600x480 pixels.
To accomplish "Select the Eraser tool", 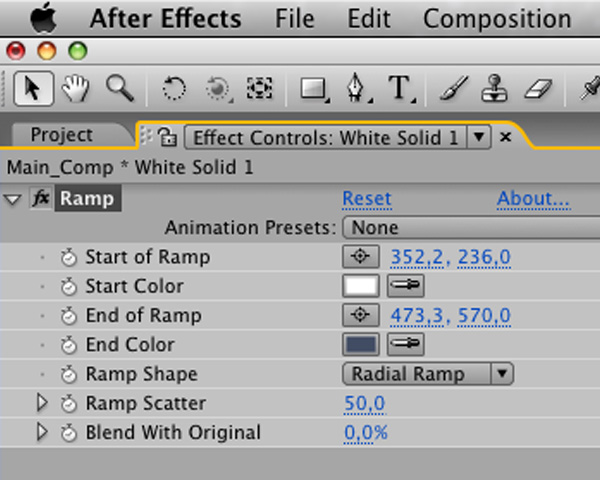I will tap(539, 89).
